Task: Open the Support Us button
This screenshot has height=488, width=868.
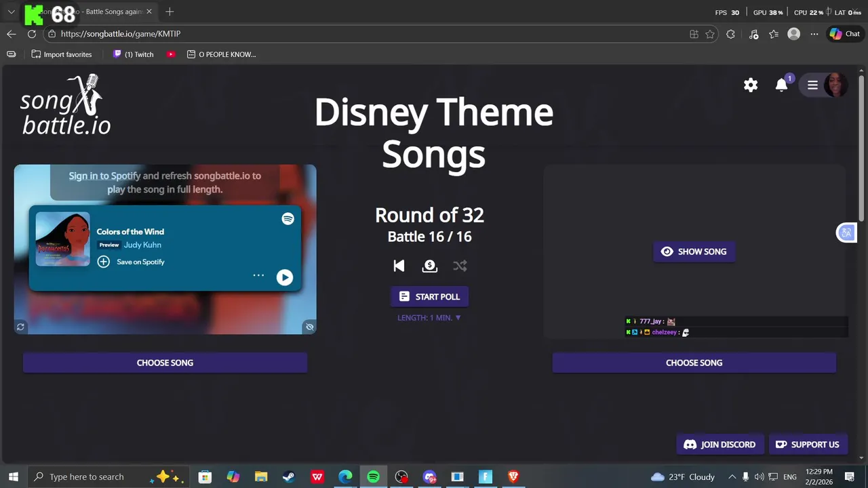Action: coord(807,445)
